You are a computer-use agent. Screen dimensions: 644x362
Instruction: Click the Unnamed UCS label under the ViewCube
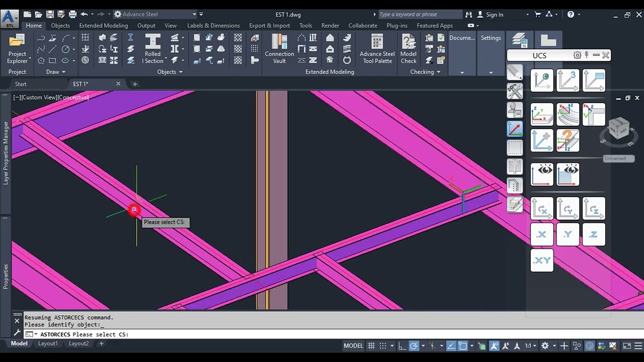pos(619,158)
